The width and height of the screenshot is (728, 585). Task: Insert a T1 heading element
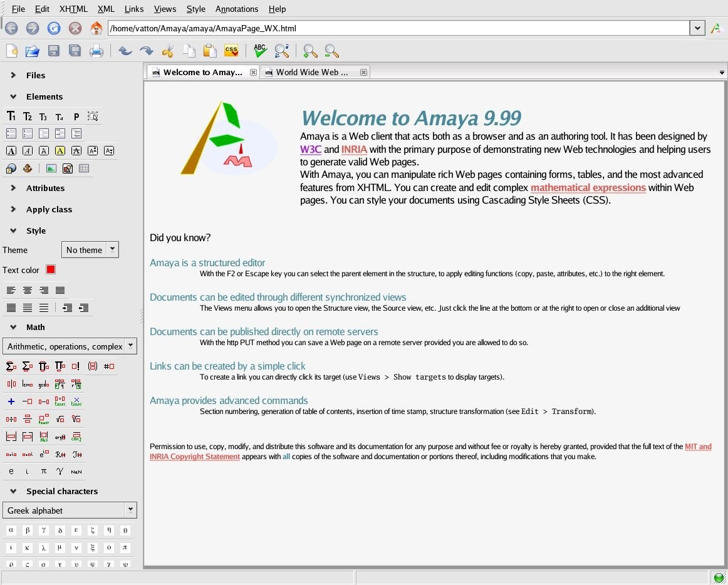pos(11,116)
